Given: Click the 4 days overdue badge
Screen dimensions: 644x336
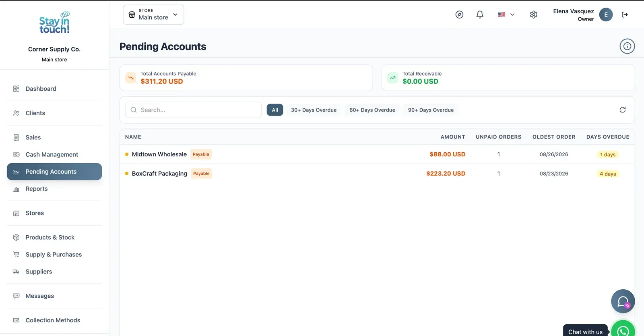Looking at the screenshot, I should pos(608,174).
